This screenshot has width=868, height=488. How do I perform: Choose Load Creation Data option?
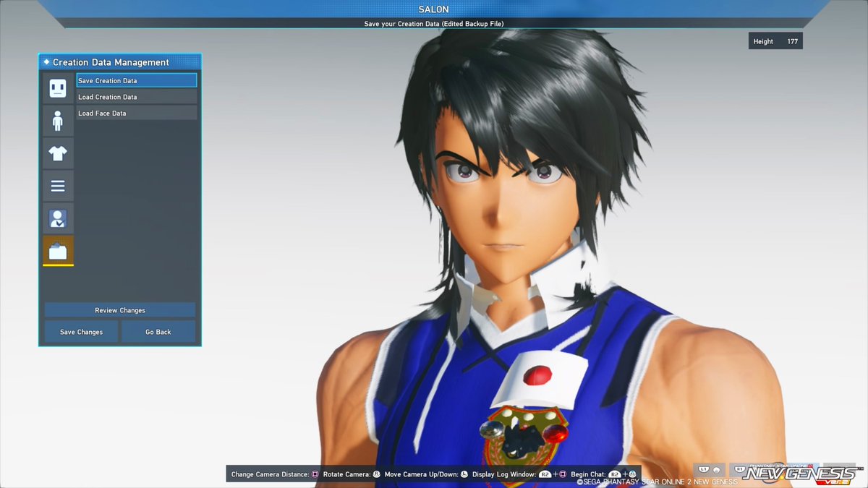(x=137, y=97)
